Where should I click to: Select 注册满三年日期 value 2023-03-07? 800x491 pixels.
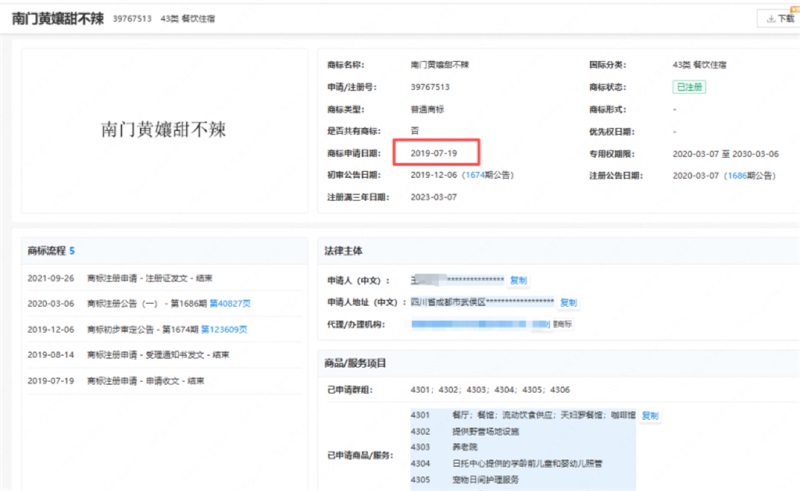pos(434,197)
